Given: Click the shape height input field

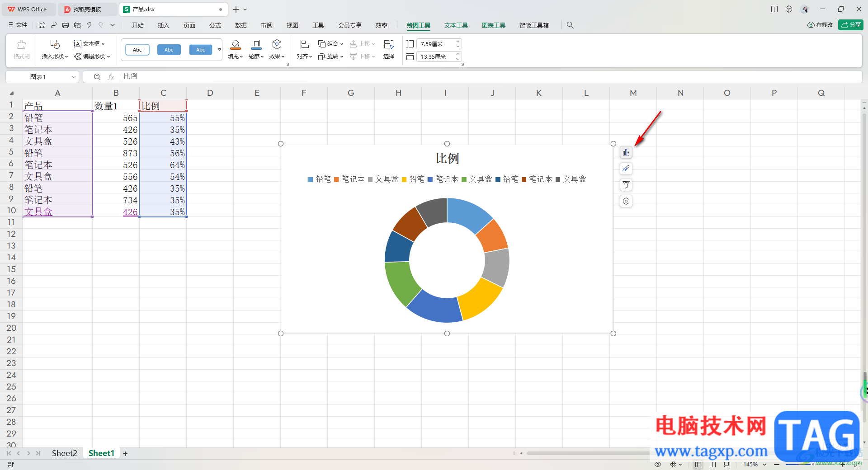Looking at the screenshot, I should 436,44.
